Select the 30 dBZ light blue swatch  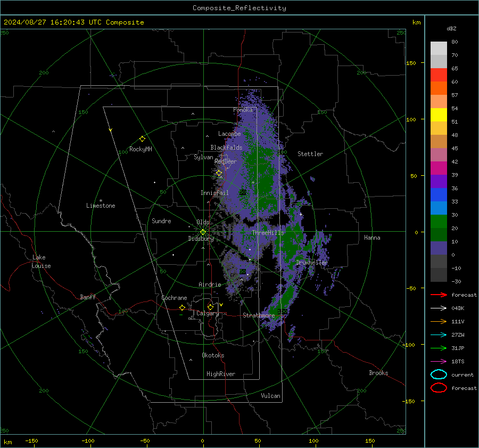point(439,208)
